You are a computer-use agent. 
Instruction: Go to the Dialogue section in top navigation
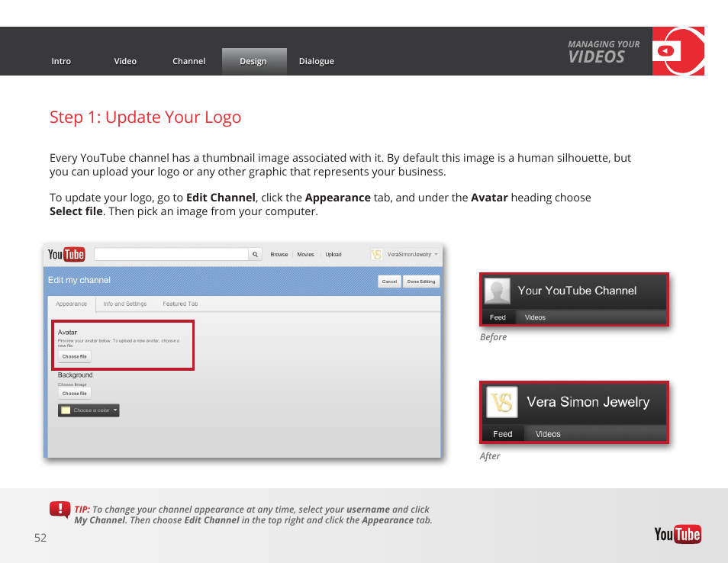click(x=316, y=62)
